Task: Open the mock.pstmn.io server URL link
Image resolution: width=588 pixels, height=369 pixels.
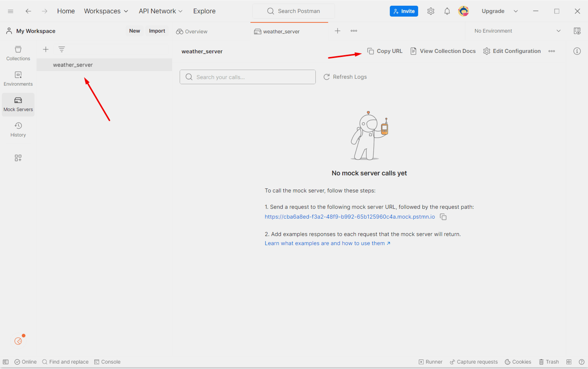Action: [350, 217]
